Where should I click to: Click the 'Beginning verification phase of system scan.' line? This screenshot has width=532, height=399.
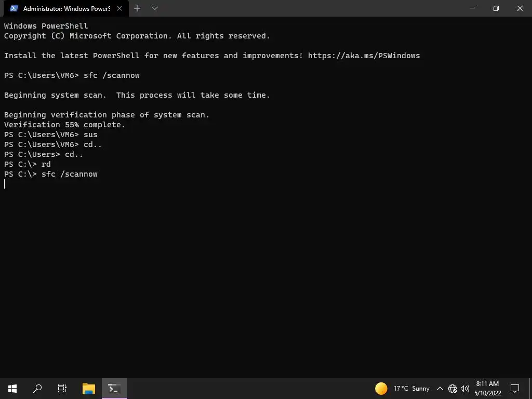click(107, 115)
